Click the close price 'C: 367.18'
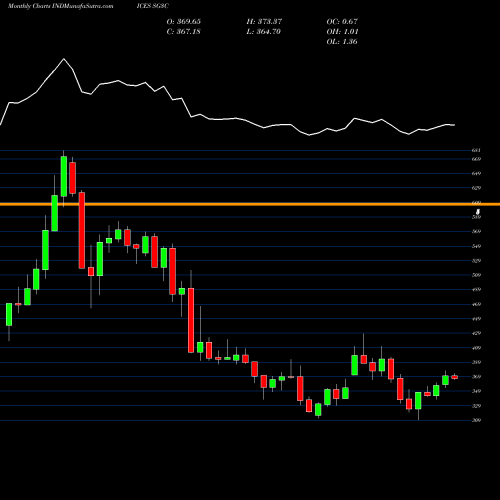500x500 pixels. click(184, 32)
